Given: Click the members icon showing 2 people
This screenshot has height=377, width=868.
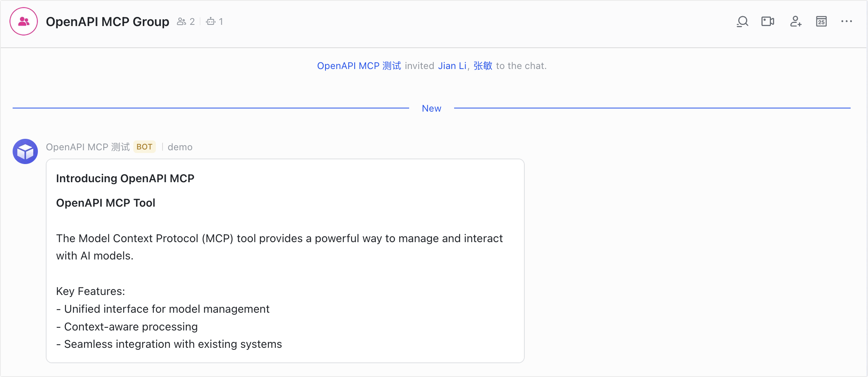Looking at the screenshot, I should [x=181, y=21].
